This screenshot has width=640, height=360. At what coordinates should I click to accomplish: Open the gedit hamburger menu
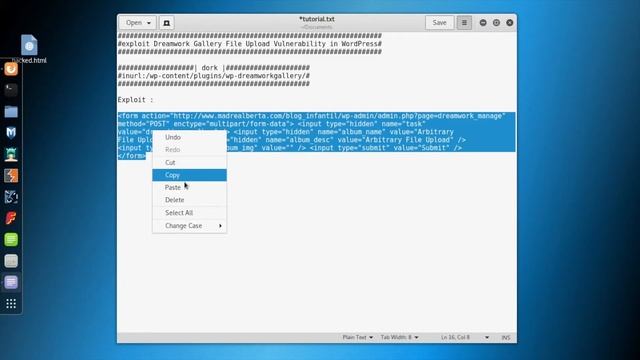point(464,23)
